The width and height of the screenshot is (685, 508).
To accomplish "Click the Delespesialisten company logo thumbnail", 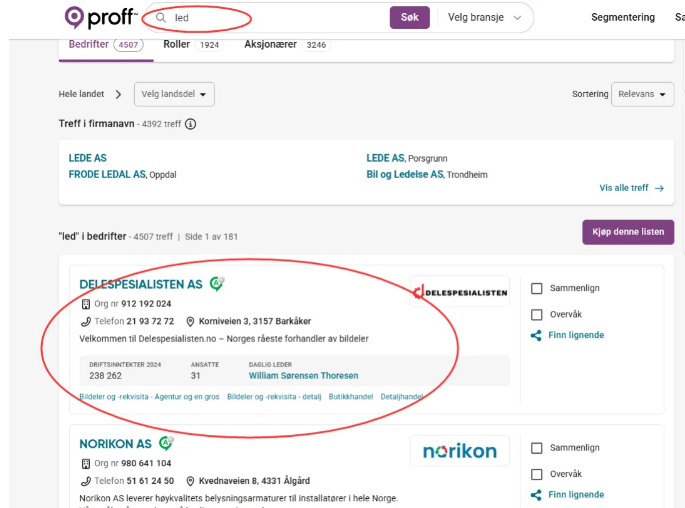I will (x=460, y=292).
